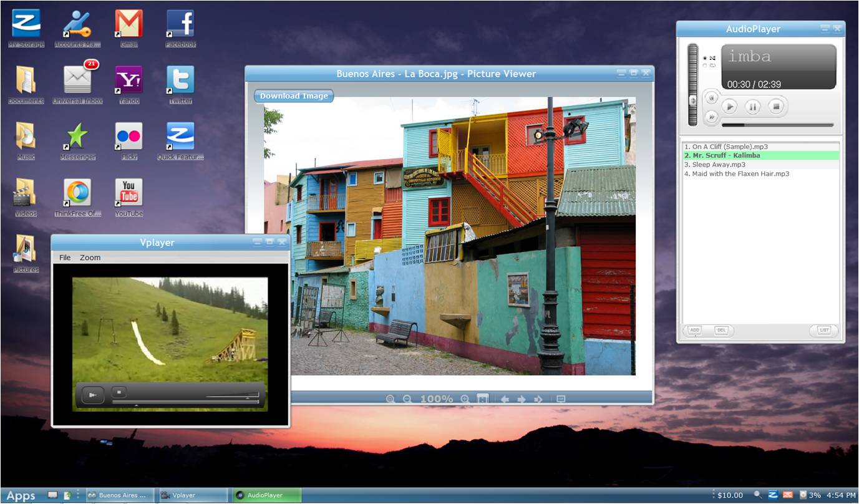The width and height of the screenshot is (859, 504).
Task: Click the zoom in magnifier in Picture Viewer
Action: click(465, 399)
